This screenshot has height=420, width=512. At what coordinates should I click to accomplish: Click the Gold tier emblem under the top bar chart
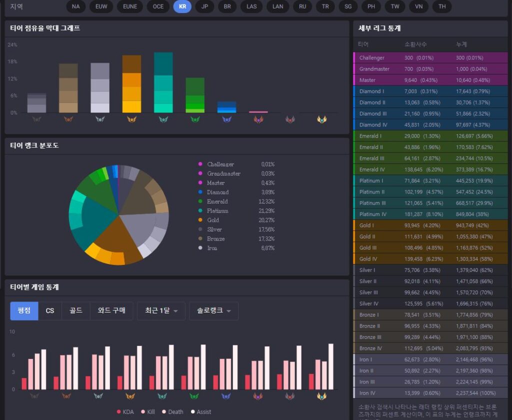(x=132, y=119)
